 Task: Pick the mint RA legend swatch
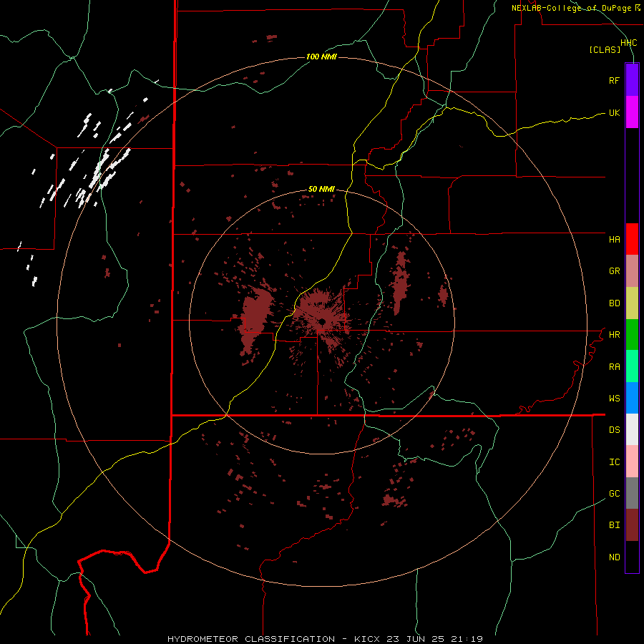tap(632, 366)
